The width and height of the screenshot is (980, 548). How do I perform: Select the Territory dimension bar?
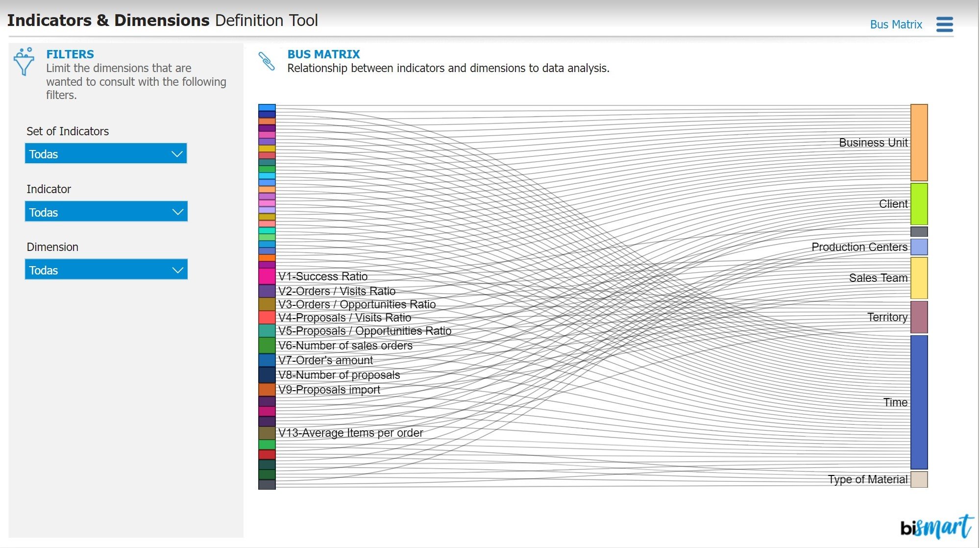pyautogui.click(x=919, y=317)
